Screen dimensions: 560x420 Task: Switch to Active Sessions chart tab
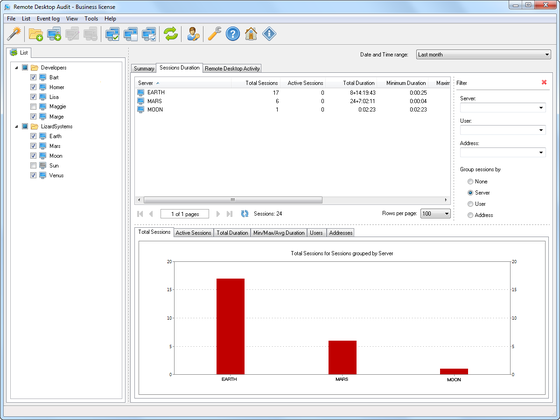[x=193, y=233]
